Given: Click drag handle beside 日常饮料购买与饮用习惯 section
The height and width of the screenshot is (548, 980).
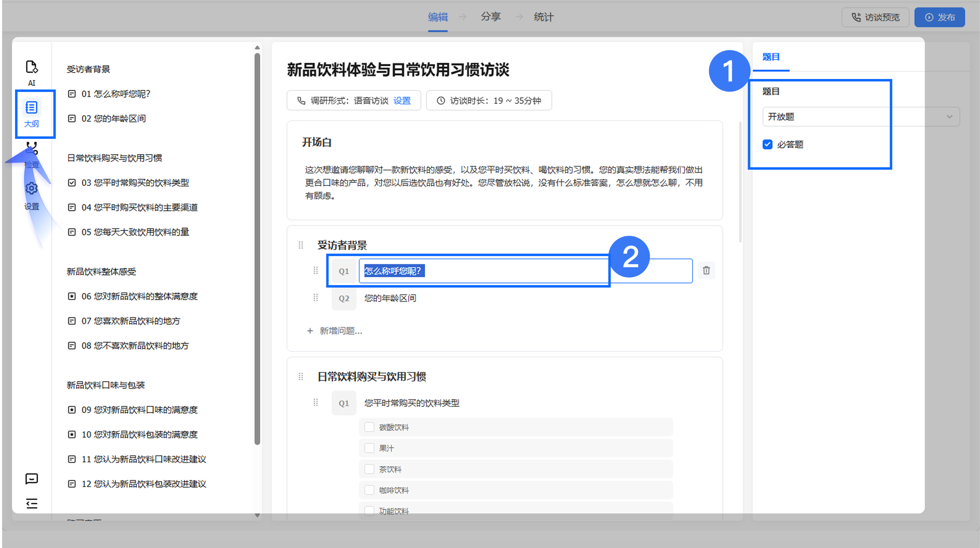Looking at the screenshot, I should tap(301, 376).
